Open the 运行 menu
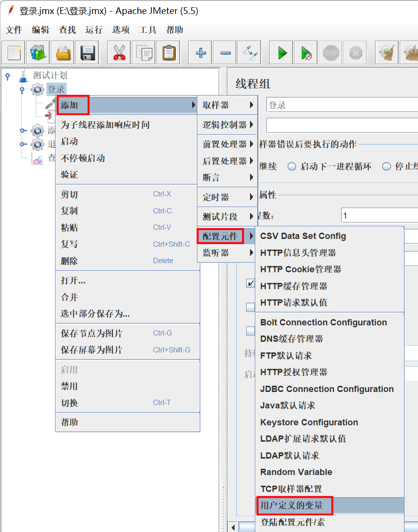This screenshot has width=418, height=532. pos(94,30)
